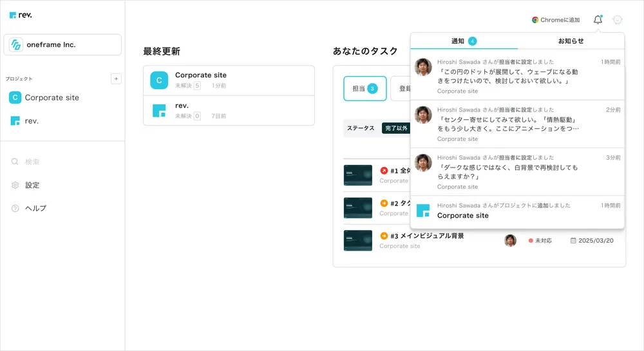
Task: Click the Chromeに追加 link
Action: click(556, 20)
